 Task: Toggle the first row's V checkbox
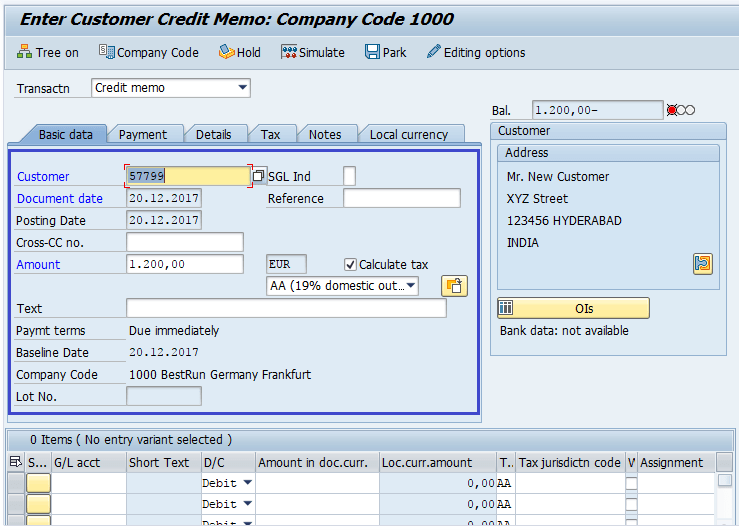pyautogui.click(x=631, y=483)
